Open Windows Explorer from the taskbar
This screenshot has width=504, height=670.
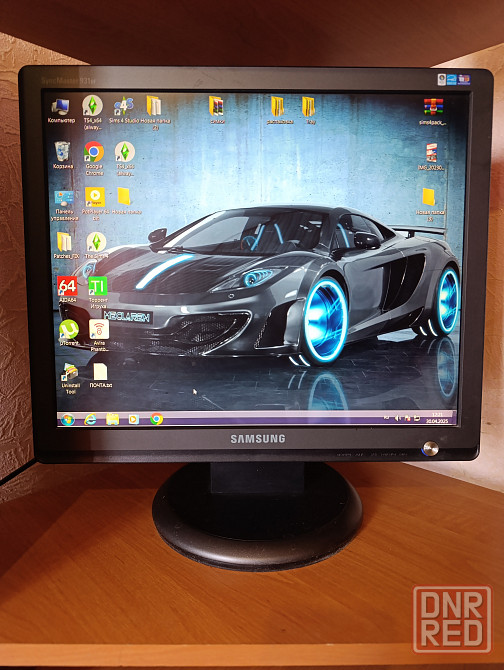(112, 419)
